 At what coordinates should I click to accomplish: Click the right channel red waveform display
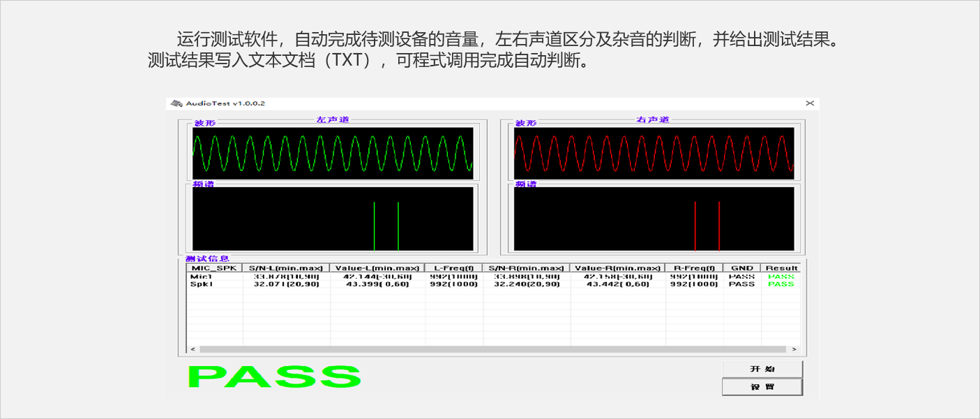click(x=654, y=153)
